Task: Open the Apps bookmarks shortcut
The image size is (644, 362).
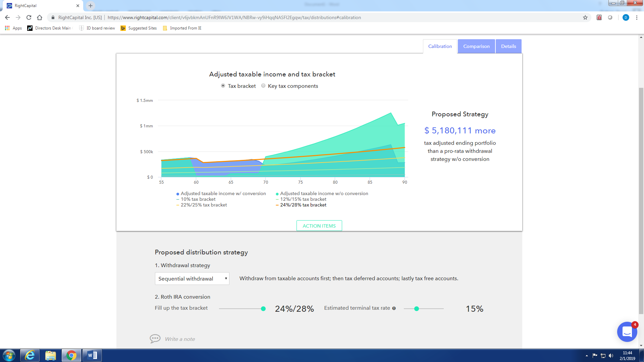Action: pyautogui.click(x=13, y=28)
